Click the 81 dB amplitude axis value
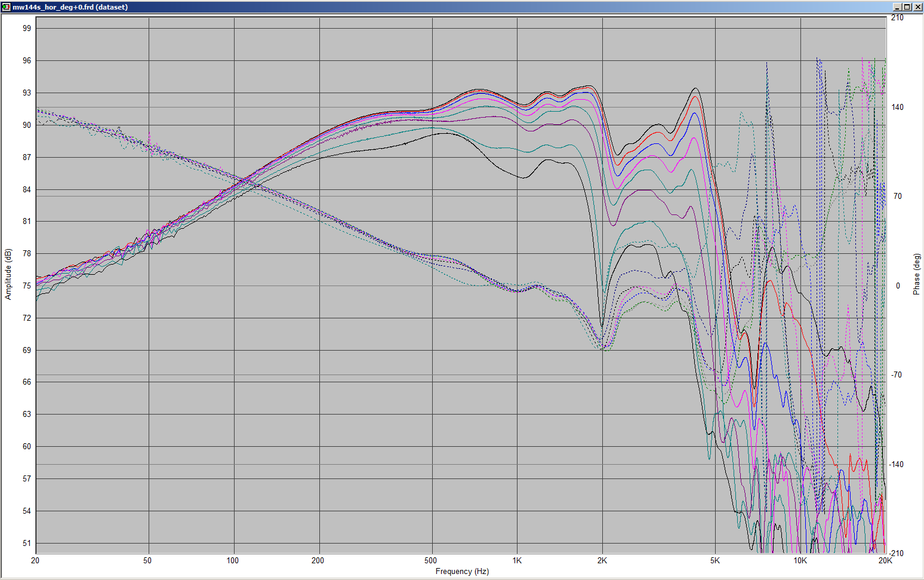 [x=27, y=222]
